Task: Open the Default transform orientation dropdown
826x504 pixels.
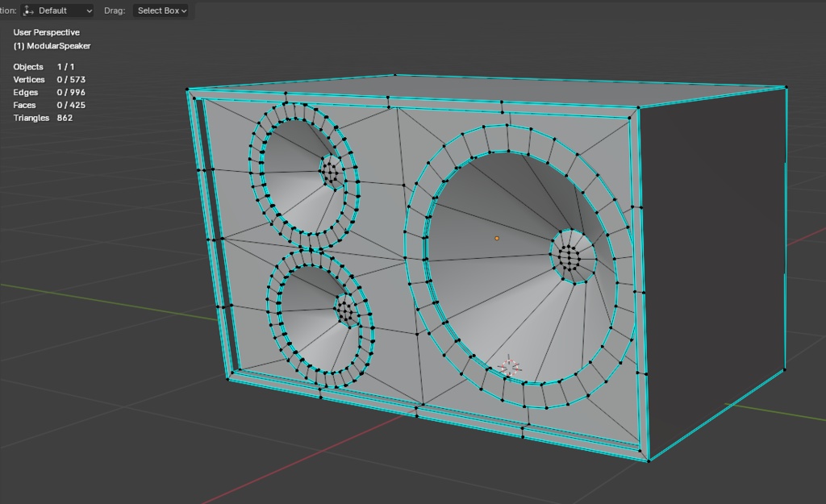Action: tap(57, 10)
